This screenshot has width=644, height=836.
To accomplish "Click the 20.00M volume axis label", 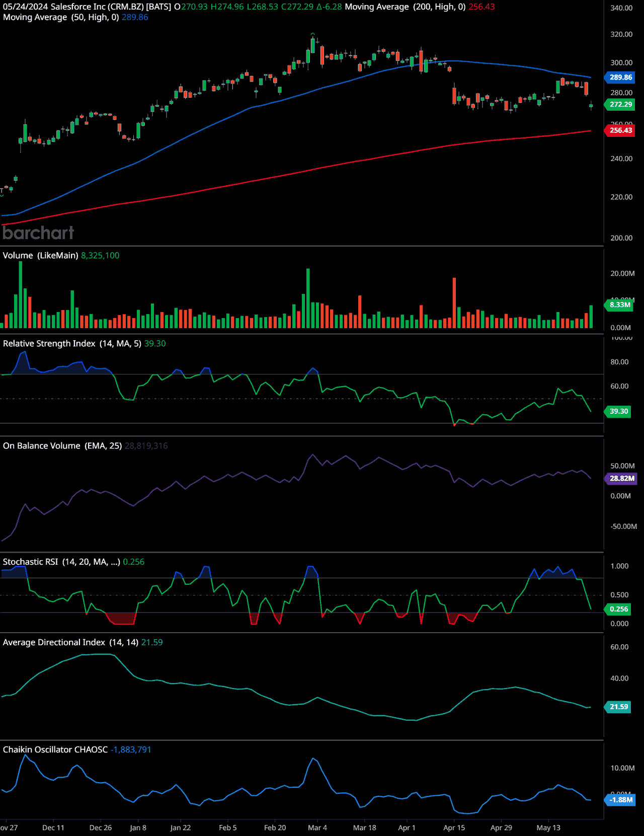I will click(x=622, y=273).
